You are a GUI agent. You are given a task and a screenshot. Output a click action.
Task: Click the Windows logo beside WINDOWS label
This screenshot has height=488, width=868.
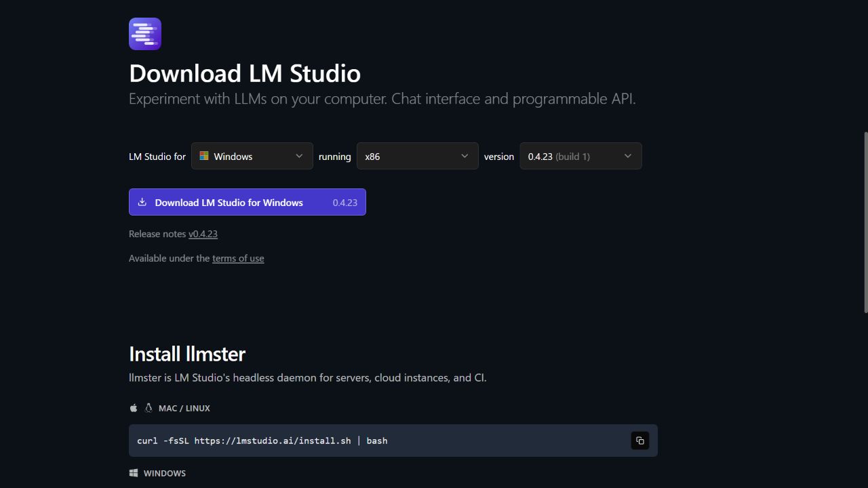click(134, 473)
